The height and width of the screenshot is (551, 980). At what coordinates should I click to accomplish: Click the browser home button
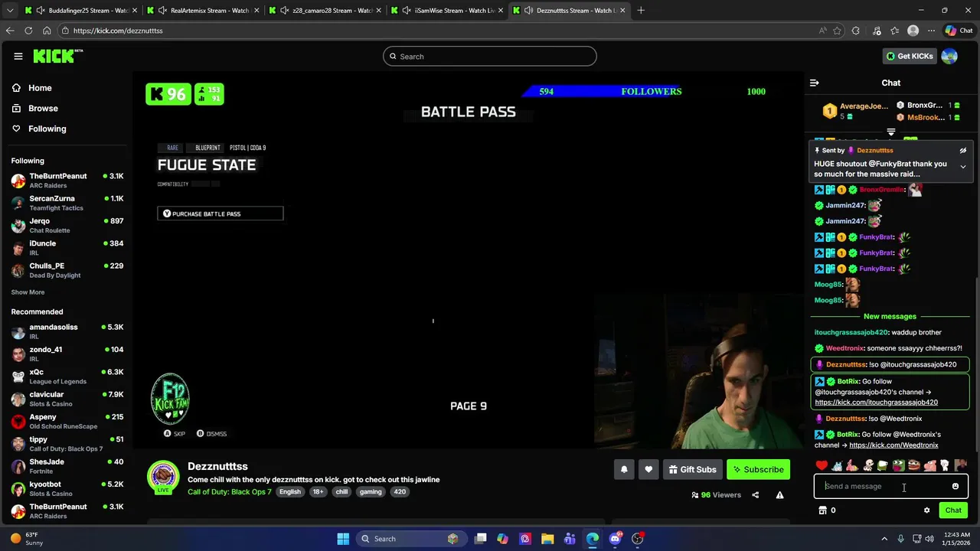pyautogui.click(x=47, y=31)
